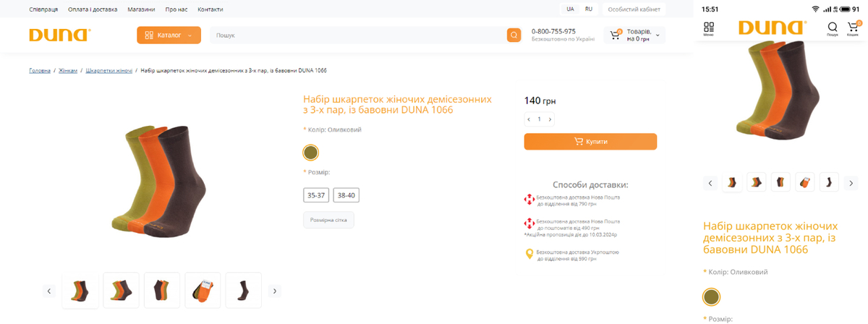Open the mobile menu grid icon

[x=709, y=28]
